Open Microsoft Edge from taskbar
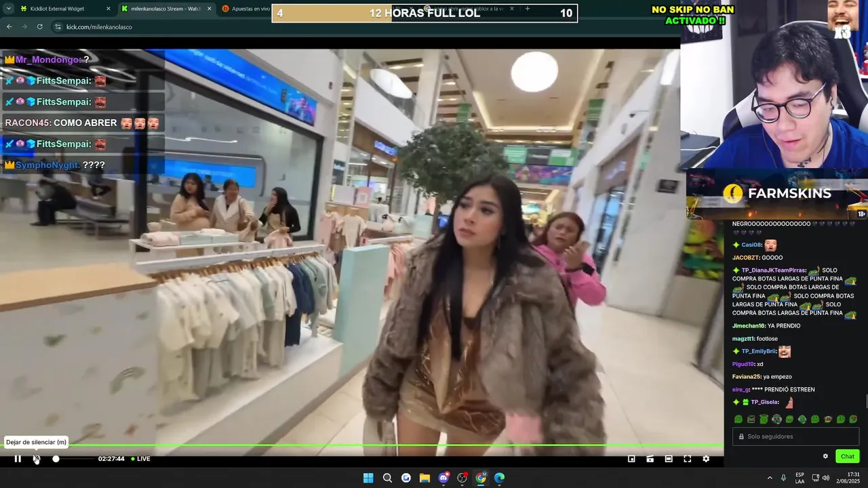The height and width of the screenshot is (488, 868). point(499,478)
